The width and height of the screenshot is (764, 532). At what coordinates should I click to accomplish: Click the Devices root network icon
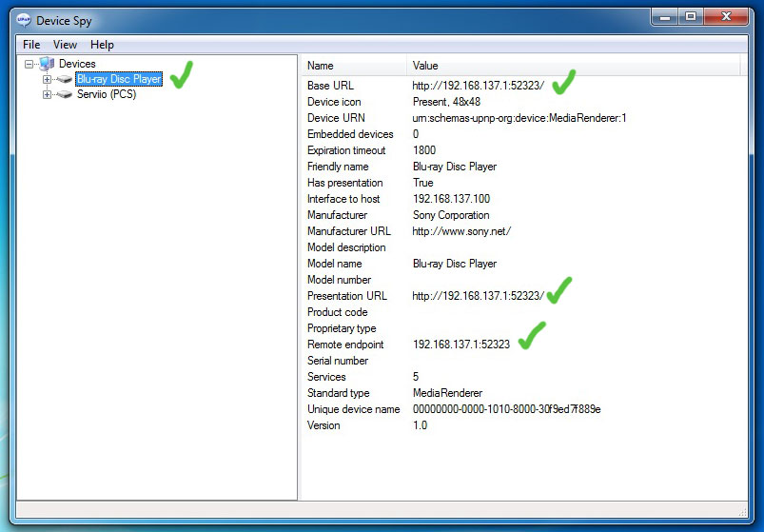[47, 64]
